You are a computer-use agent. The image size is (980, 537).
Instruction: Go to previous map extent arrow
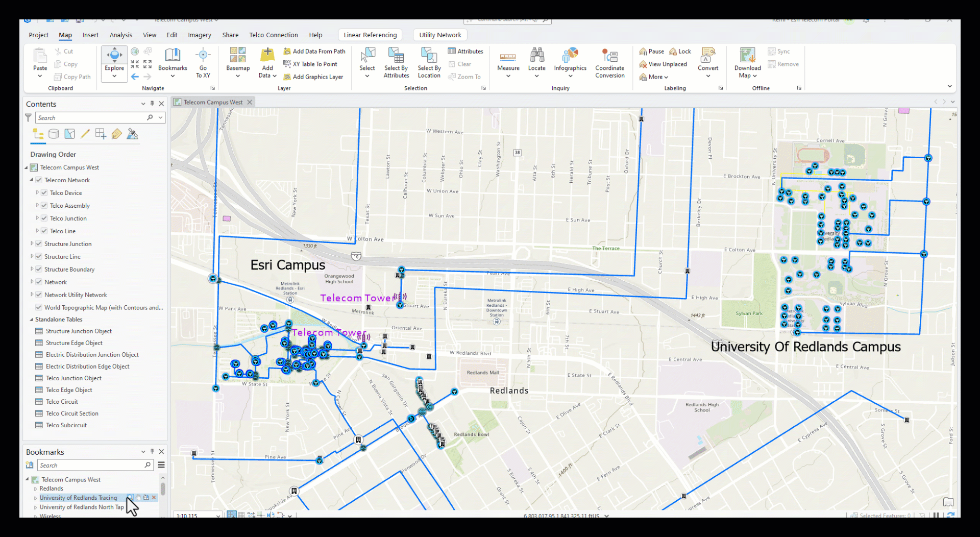click(135, 77)
